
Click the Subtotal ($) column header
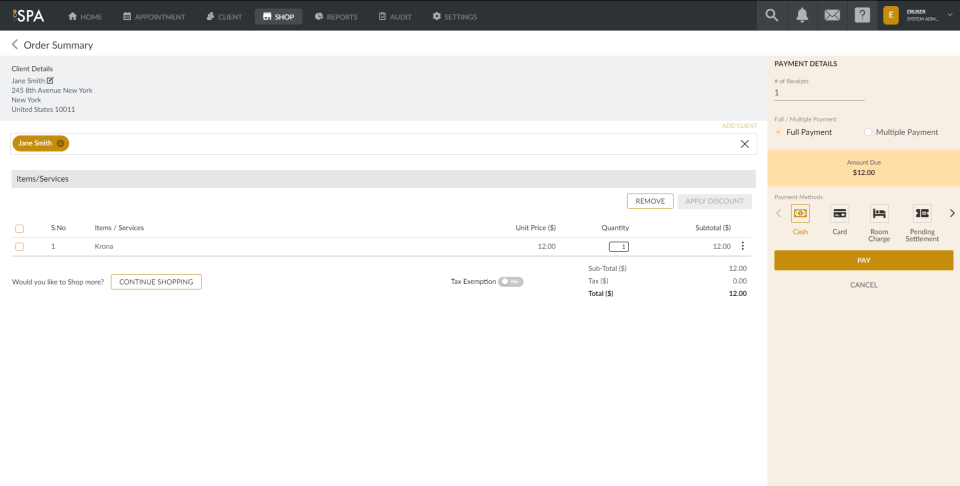click(x=713, y=228)
